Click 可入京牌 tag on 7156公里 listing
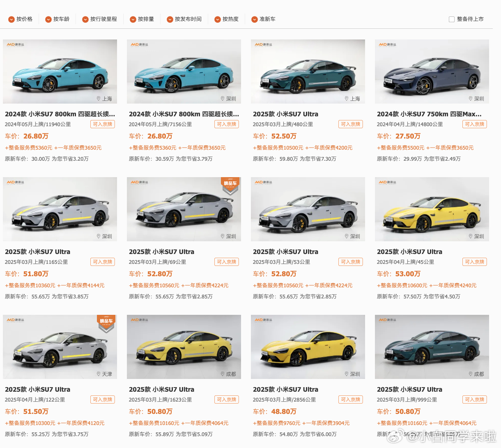Image resolution: width=501 pixels, height=448 pixels. 227,124
